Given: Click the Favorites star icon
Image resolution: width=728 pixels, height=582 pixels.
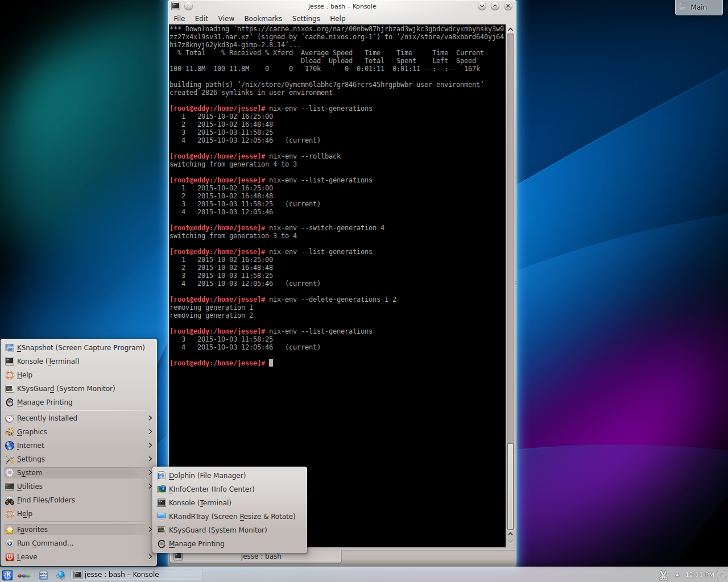Looking at the screenshot, I should (10, 530).
